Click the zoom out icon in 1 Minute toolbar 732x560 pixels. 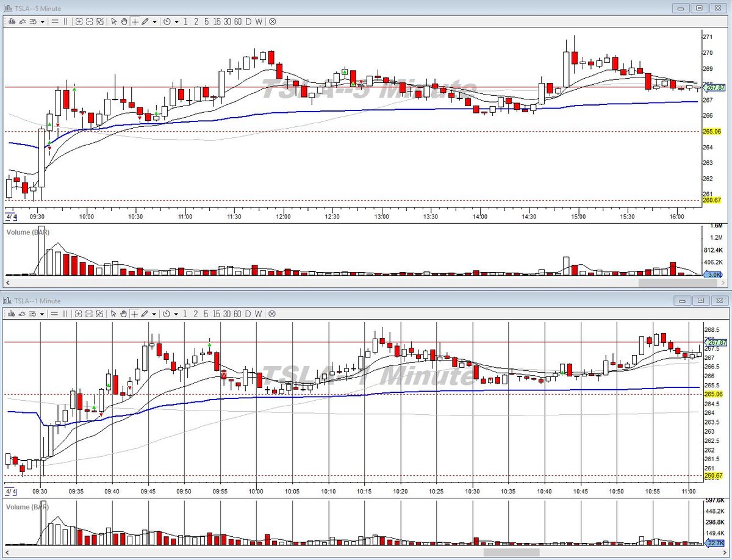point(90,314)
